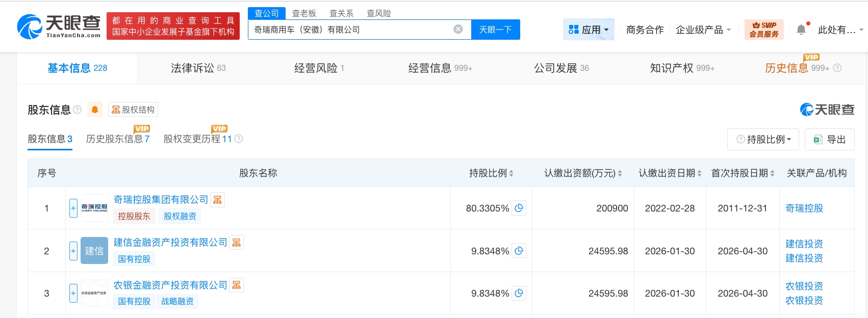This screenshot has width=868, height=318.
Task: View pie chart for 80.3305% holding
Action: point(519,208)
